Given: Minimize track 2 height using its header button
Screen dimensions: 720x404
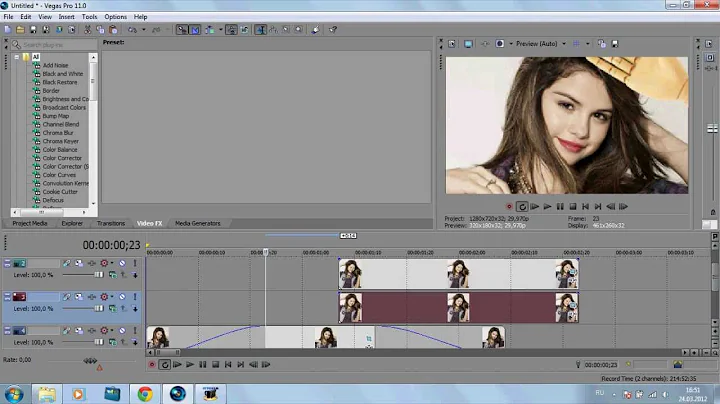Looking at the screenshot, I should [x=7, y=263].
